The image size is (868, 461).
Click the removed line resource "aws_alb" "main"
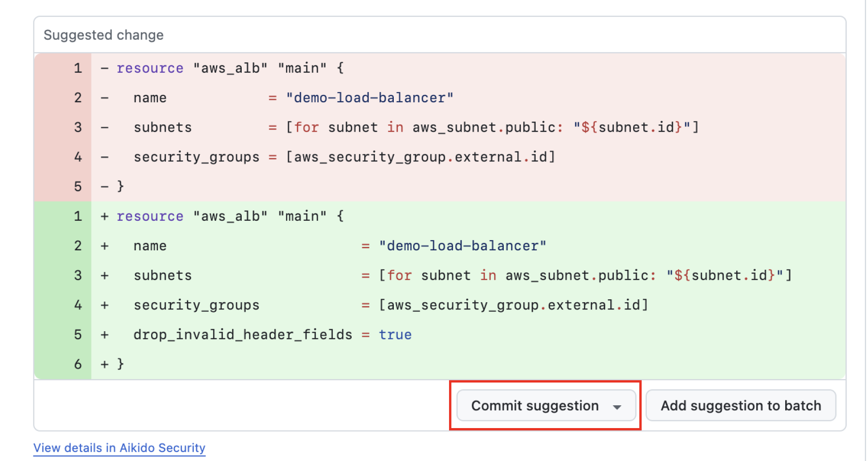point(440,68)
